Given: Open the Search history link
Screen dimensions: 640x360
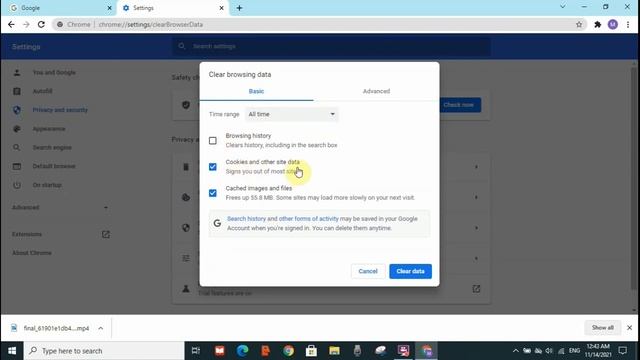Looking at the screenshot, I should click(246, 219).
